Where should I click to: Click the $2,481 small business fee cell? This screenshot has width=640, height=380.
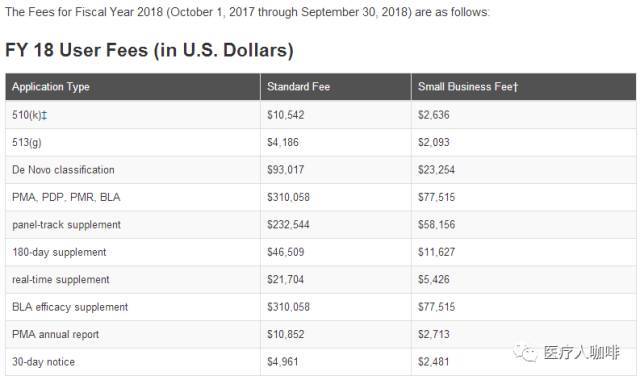[x=433, y=362]
